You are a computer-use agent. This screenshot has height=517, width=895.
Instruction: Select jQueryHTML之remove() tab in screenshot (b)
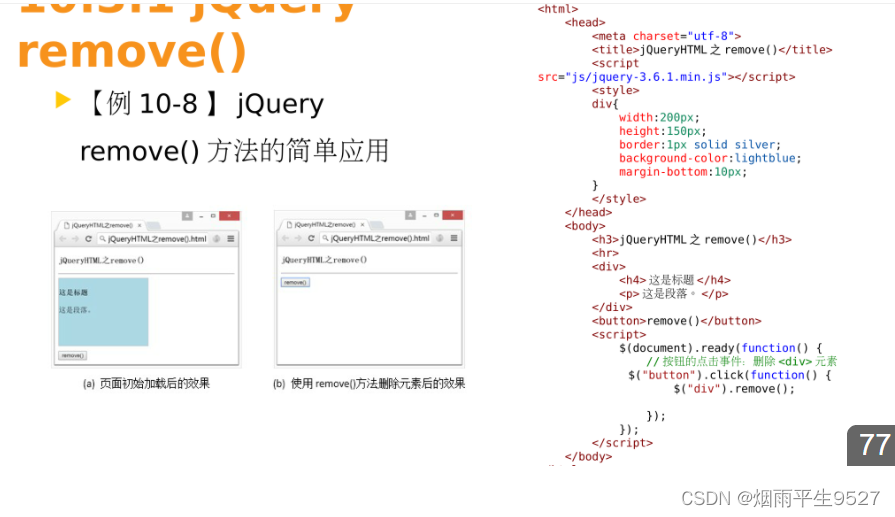[x=325, y=225]
